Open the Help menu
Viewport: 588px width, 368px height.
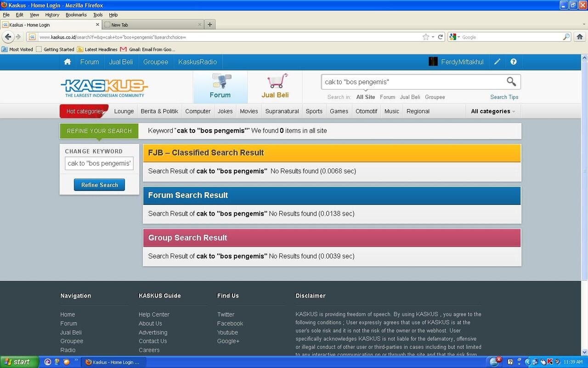113,15
